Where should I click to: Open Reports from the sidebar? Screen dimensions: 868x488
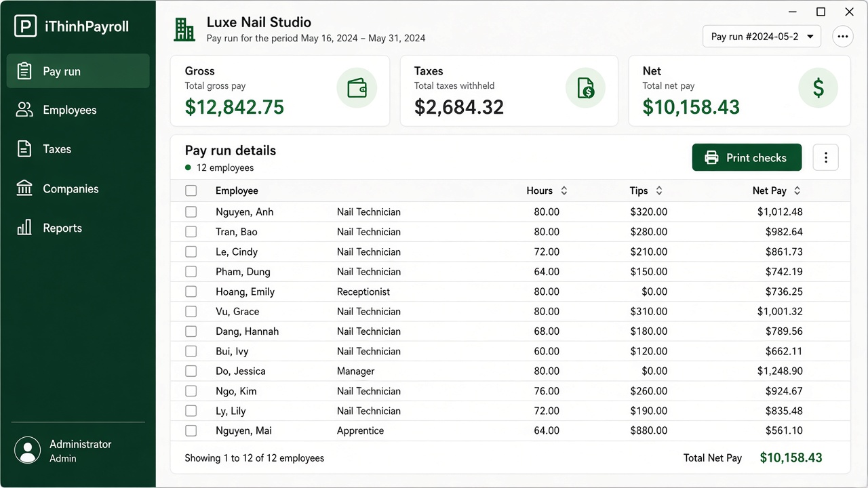pos(78,228)
